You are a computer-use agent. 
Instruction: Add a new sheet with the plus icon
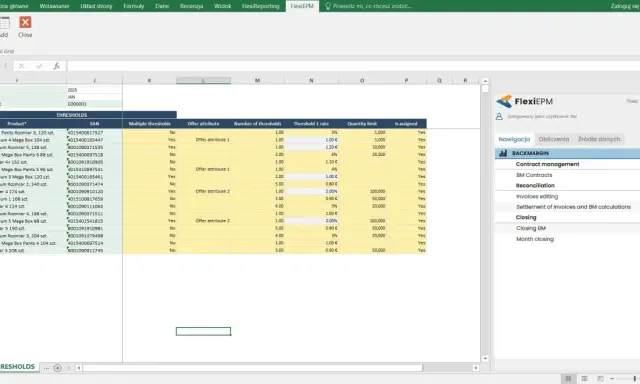tap(58, 368)
